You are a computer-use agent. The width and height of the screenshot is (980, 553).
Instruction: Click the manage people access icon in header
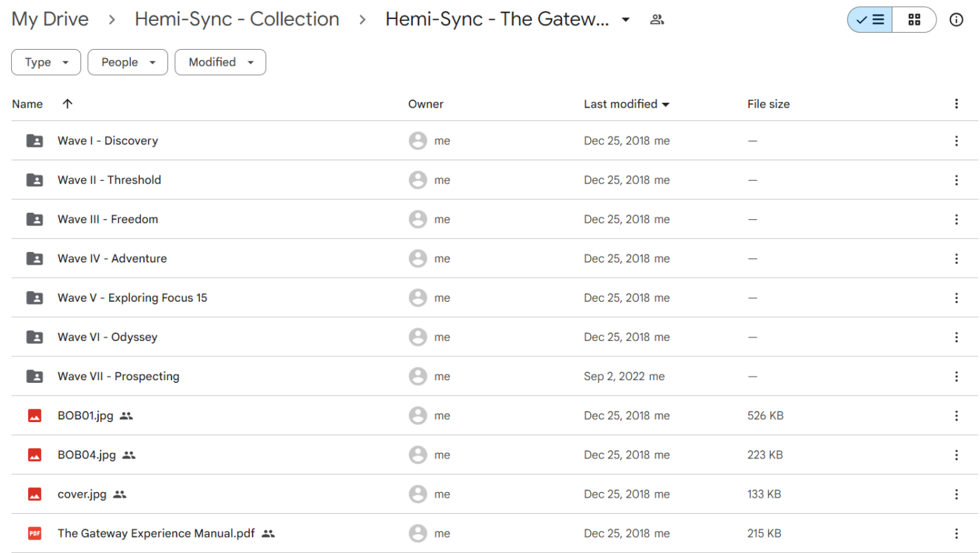657,20
